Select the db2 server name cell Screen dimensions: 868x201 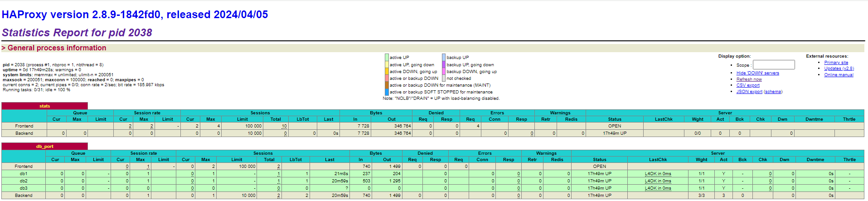tap(24, 181)
